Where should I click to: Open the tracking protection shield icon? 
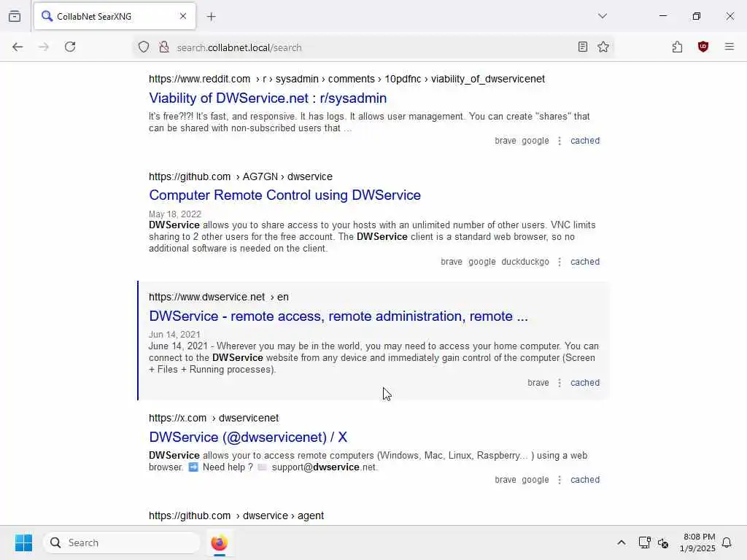(144, 47)
